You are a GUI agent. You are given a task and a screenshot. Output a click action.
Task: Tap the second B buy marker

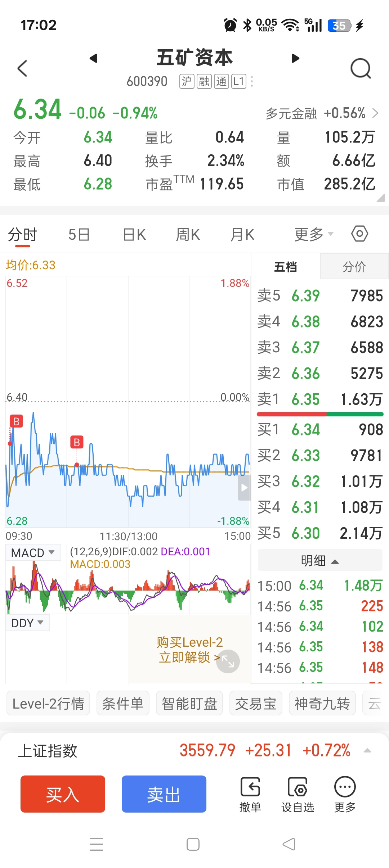pos(77,442)
